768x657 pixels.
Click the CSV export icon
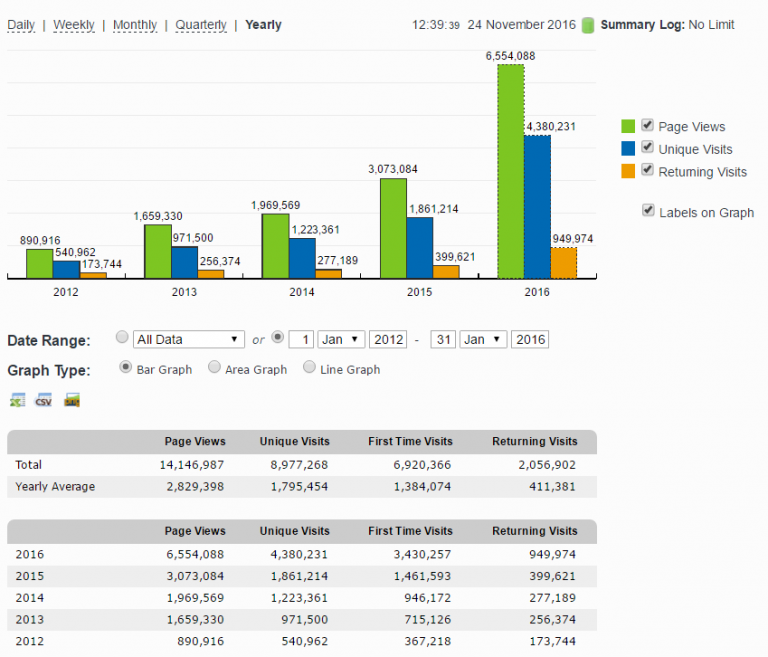point(44,401)
